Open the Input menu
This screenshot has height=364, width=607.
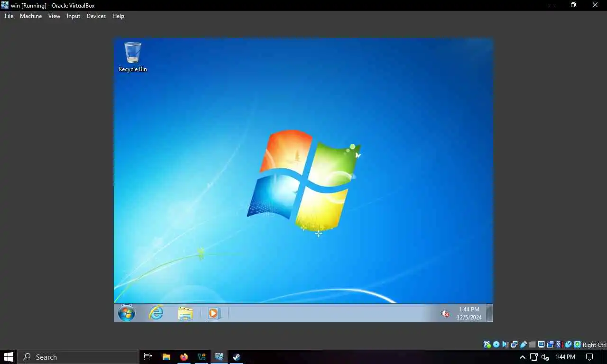pos(74,16)
